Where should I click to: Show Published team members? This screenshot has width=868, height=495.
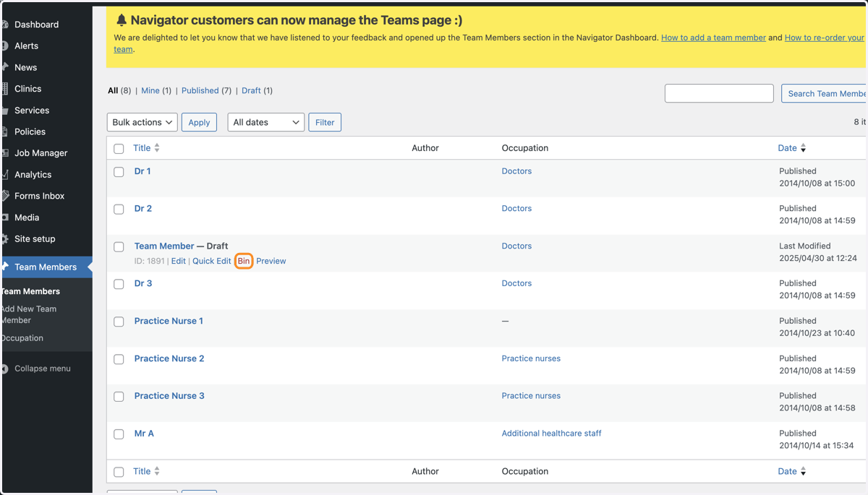pos(200,90)
